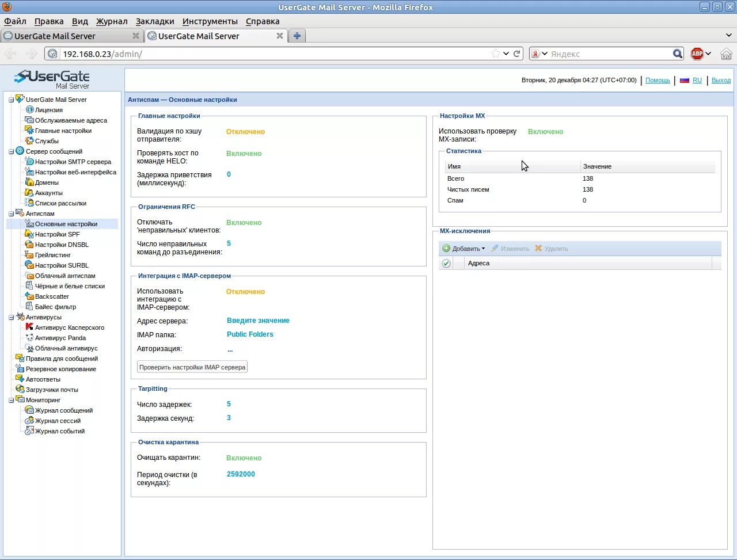Click the Домены icon in sidebar
The width and height of the screenshot is (737, 560).
click(x=29, y=182)
